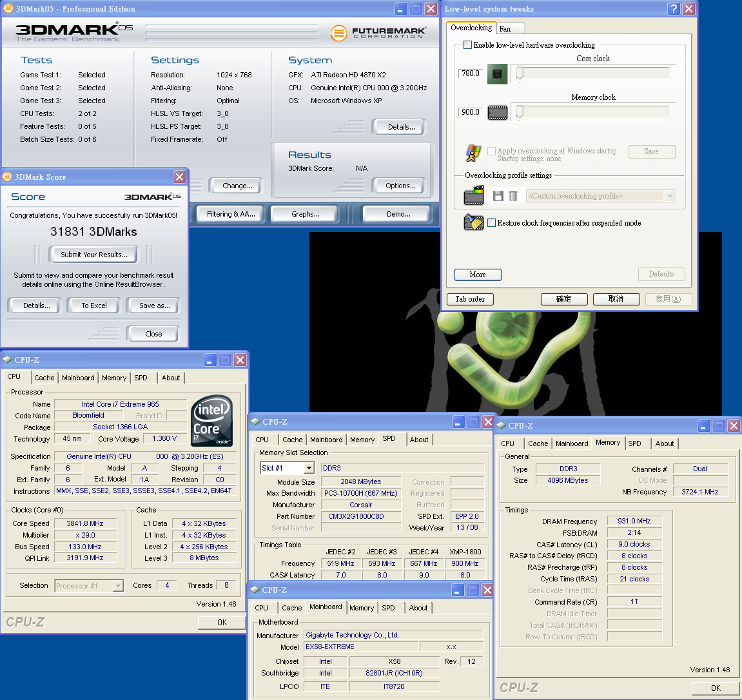
Task: Click the help question mark in tweaks title bar
Action: (x=674, y=8)
